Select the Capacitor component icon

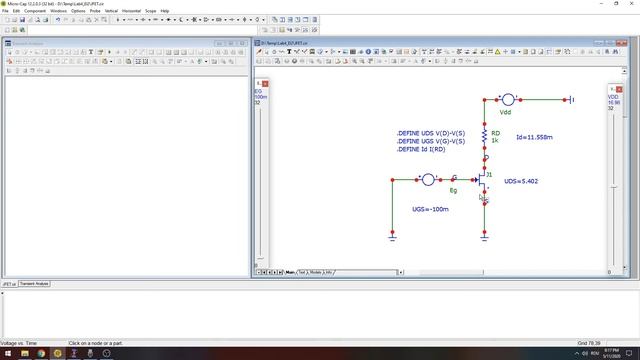pos(143,20)
